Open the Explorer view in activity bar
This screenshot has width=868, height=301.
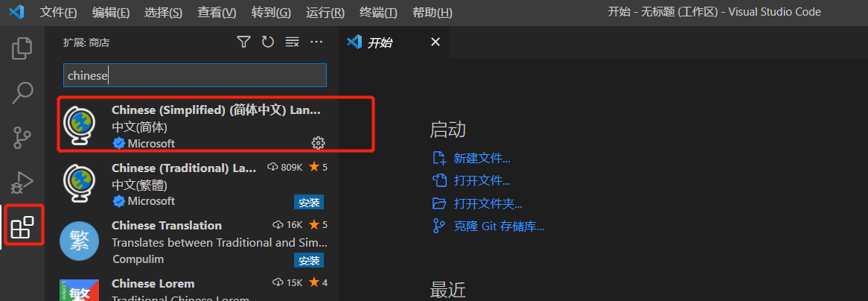coord(22,48)
